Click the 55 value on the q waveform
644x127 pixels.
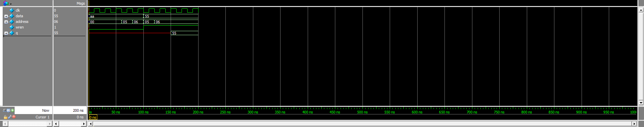[174, 33]
